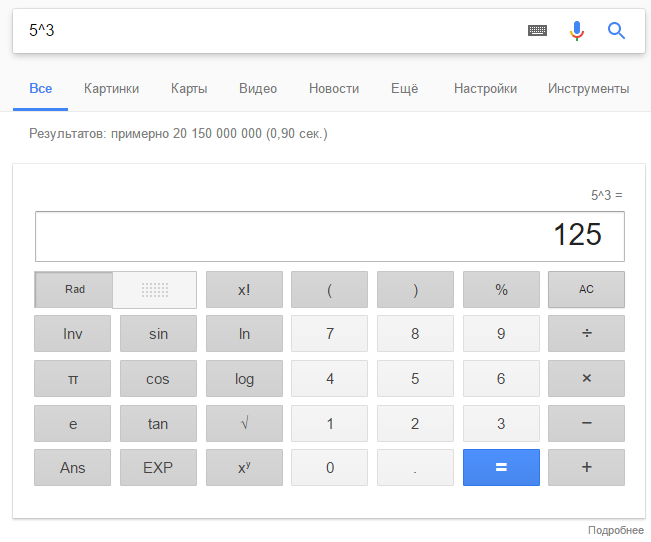Click the multiplication × key
This screenshot has width=651, height=542.
(586, 378)
